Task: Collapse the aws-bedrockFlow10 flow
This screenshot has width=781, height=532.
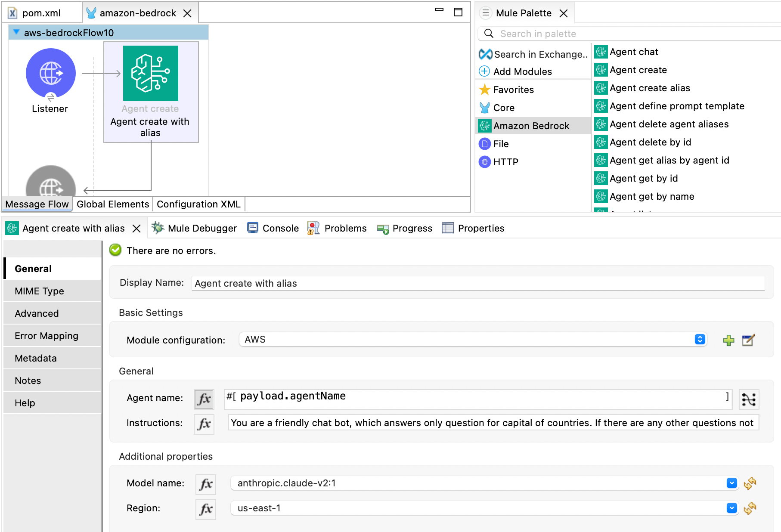Action: tap(16, 32)
